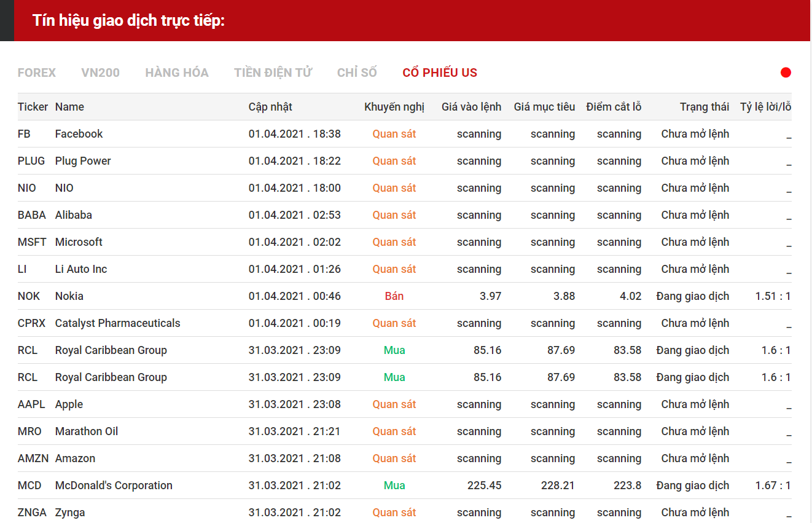
Task: Click the Tỷ lệ lời/lỗ column header
Action: pyautogui.click(x=765, y=107)
